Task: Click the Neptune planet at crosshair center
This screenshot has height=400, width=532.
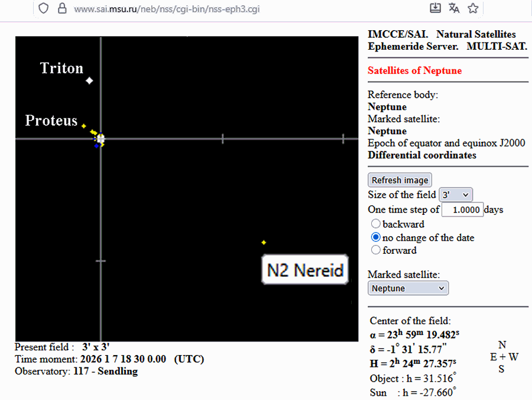Action: [x=101, y=139]
